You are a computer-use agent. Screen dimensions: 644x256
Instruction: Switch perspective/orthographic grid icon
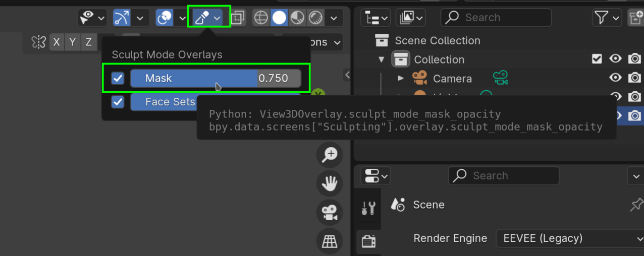pyautogui.click(x=330, y=241)
